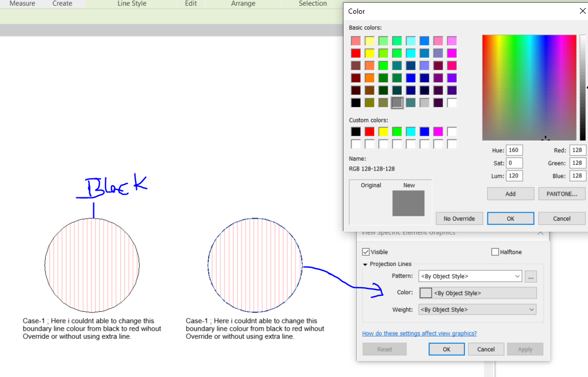
Task: Add current color to custom colors
Action: point(510,193)
